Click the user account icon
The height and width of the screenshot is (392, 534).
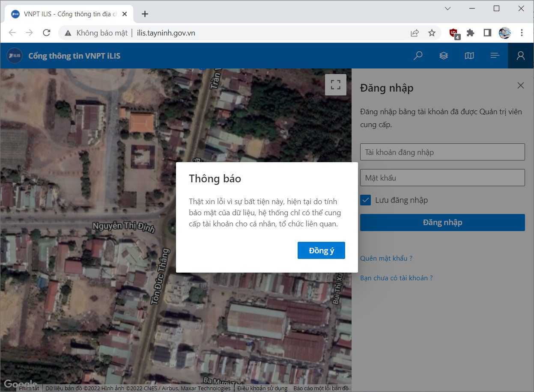point(521,56)
